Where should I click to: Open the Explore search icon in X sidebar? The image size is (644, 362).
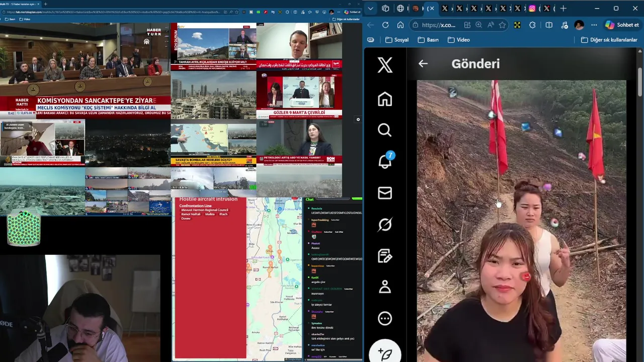click(x=385, y=130)
